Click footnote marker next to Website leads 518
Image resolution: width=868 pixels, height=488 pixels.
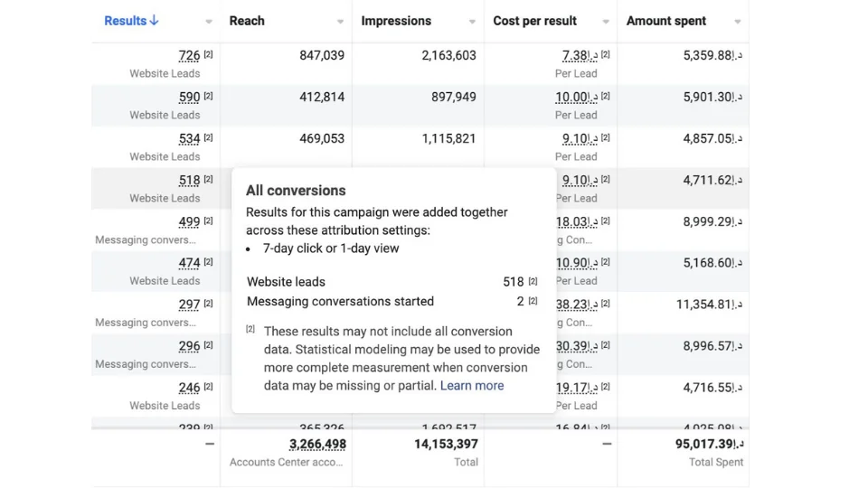tap(533, 281)
